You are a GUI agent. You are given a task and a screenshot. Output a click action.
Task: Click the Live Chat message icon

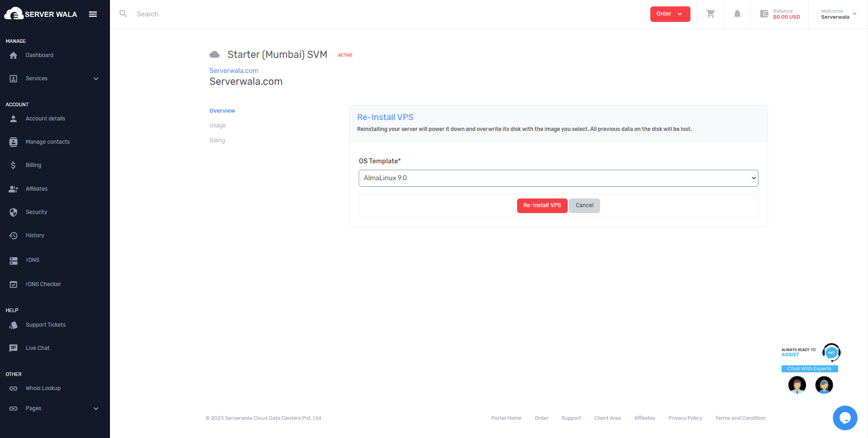13,348
